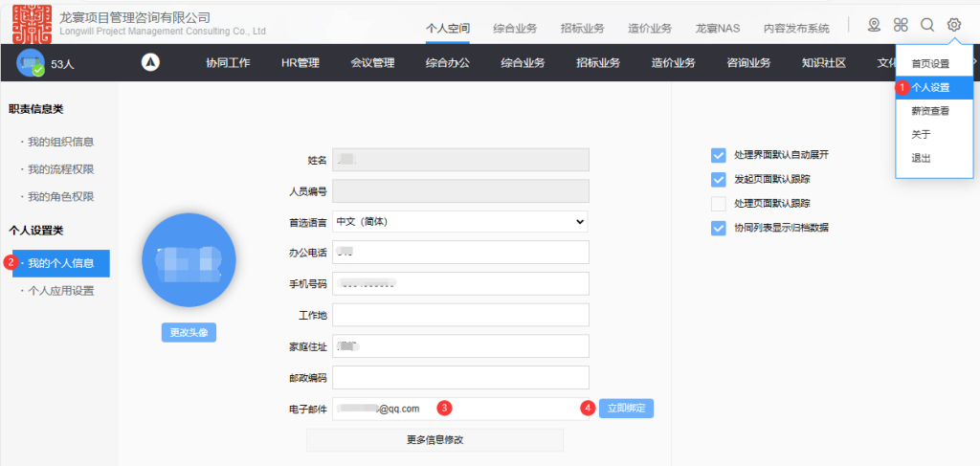
Task: Click the settings gear icon
Action: tap(953, 25)
